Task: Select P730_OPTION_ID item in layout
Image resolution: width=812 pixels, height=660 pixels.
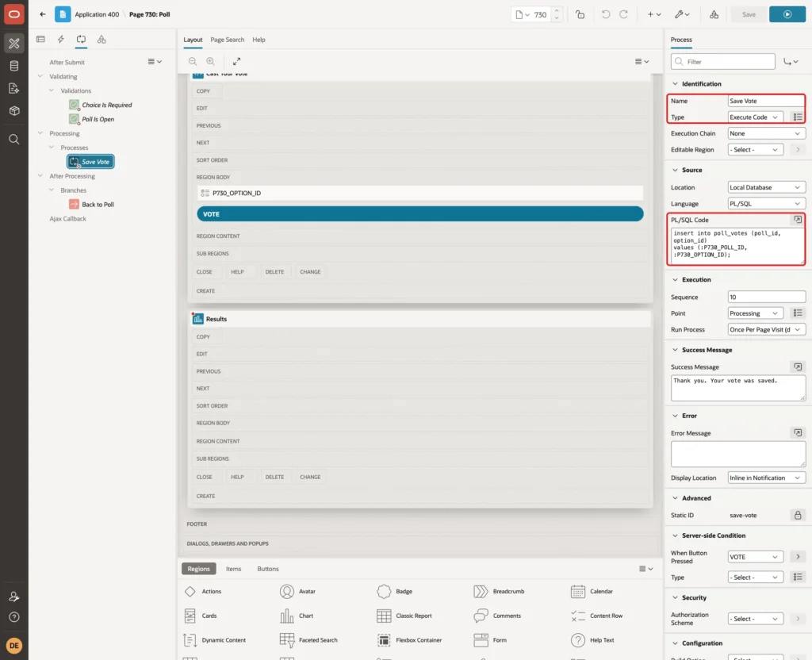Action: (x=420, y=193)
